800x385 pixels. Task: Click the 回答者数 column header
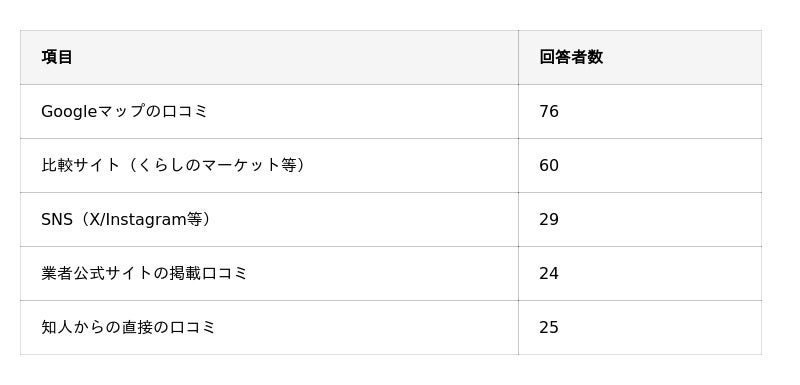pyautogui.click(x=640, y=57)
